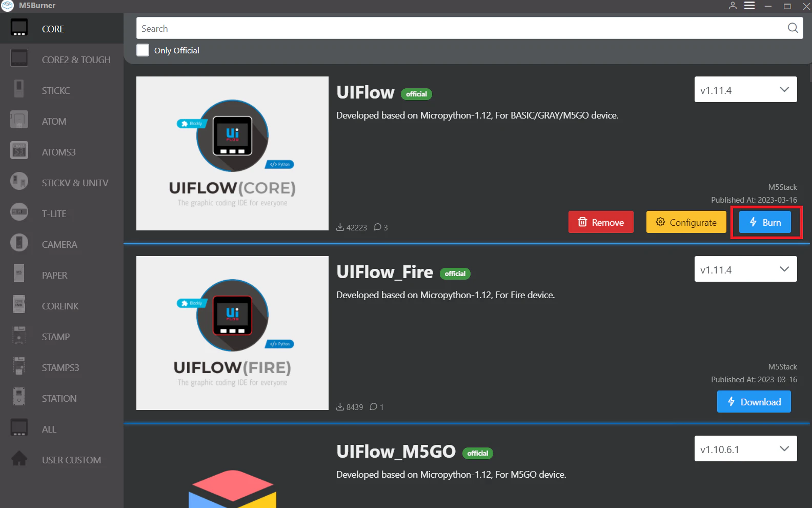
Task: Burn the UIFlow firmware
Action: click(x=765, y=222)
